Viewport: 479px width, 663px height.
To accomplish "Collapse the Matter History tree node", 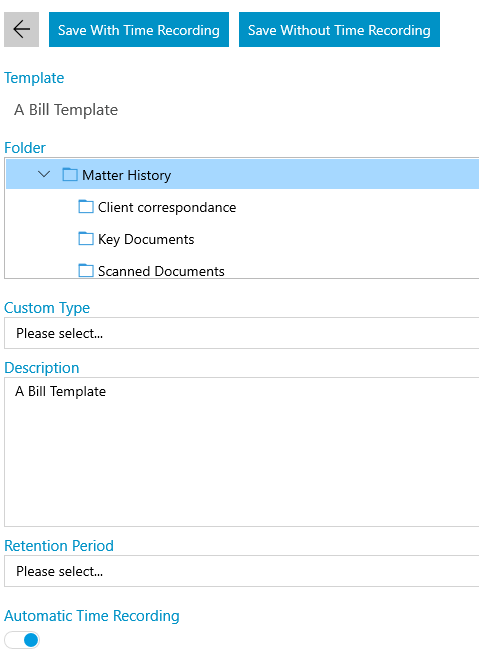I will pos(44,174).
